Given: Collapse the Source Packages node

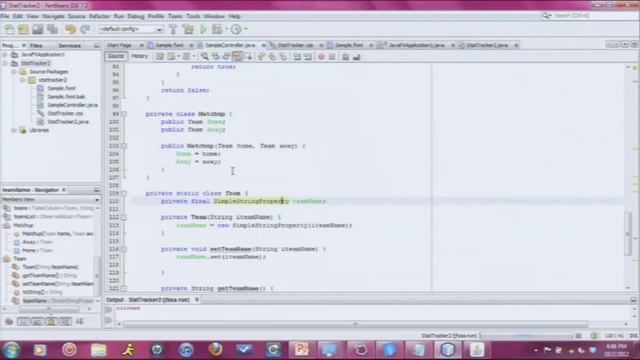Looking at the screenshot, I should coord(13,72).
